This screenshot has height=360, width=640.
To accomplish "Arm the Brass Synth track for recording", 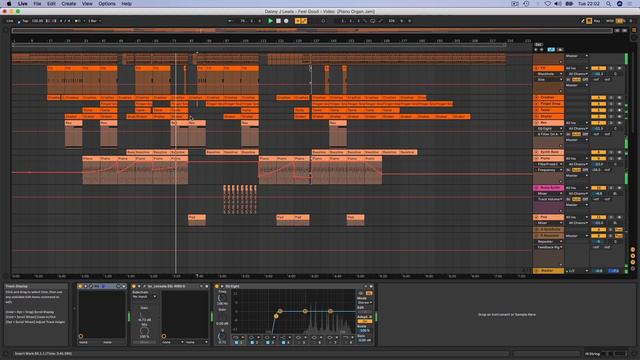I will [619, 188].
